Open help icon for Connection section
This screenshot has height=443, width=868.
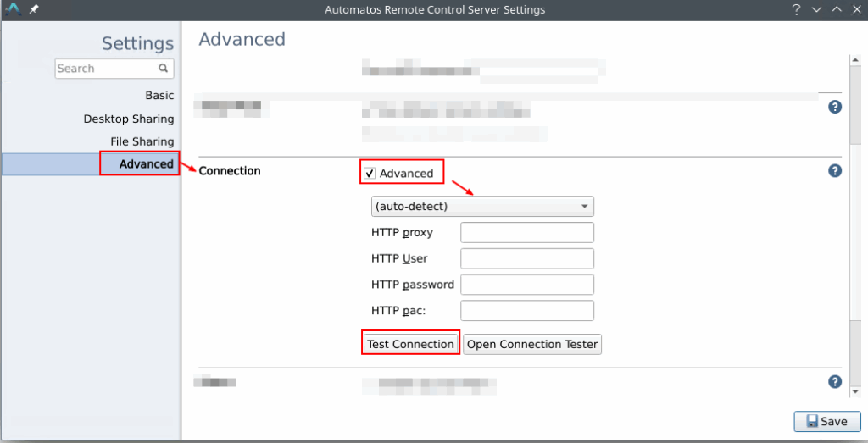(835, 171)
